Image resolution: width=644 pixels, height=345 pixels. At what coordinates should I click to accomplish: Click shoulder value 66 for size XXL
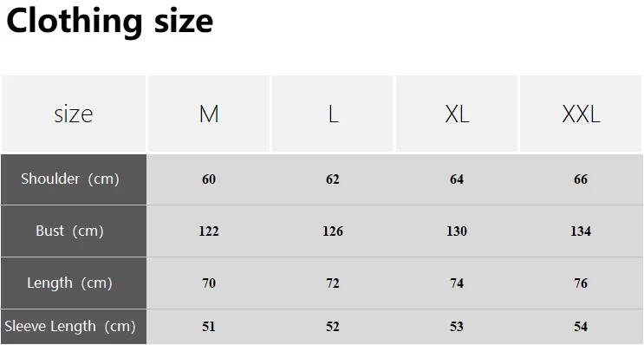pyautogui.click(x=581, y=179)
